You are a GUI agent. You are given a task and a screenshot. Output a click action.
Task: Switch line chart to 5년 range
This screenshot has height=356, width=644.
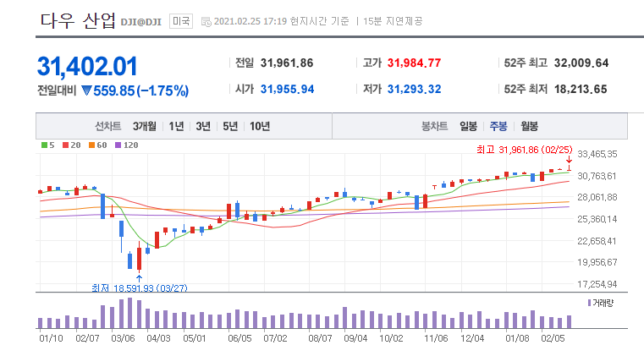[230, 126]
